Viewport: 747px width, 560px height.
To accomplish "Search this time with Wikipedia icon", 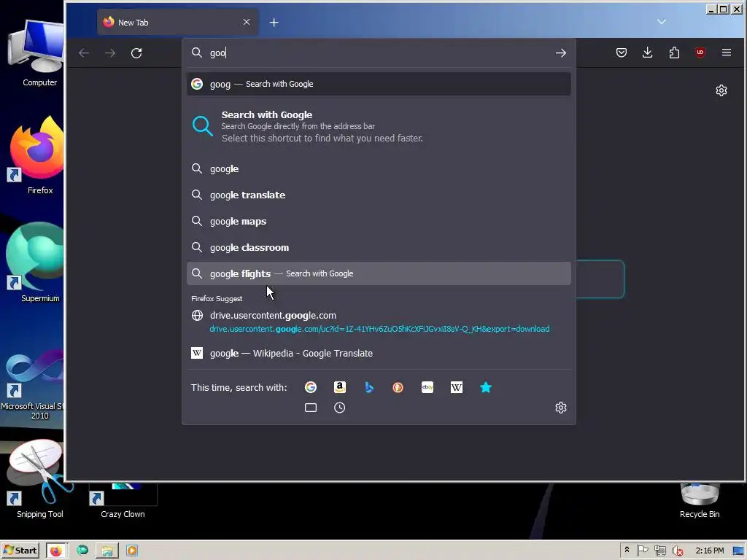I will tap(457, 387).
